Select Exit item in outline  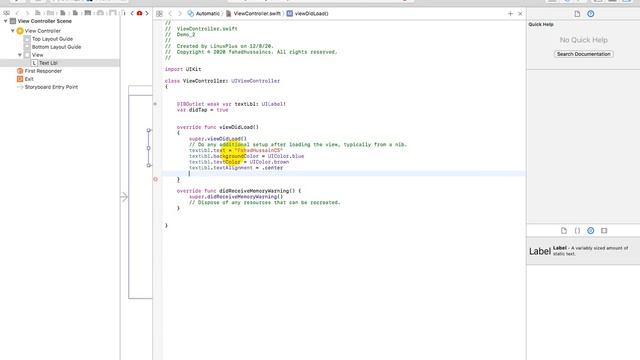coord(29,79)
